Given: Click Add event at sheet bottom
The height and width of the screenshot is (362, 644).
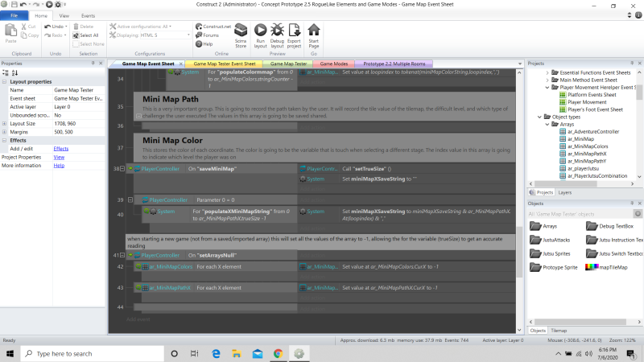Looking at the screenshot, I should (x=138, y=319).
